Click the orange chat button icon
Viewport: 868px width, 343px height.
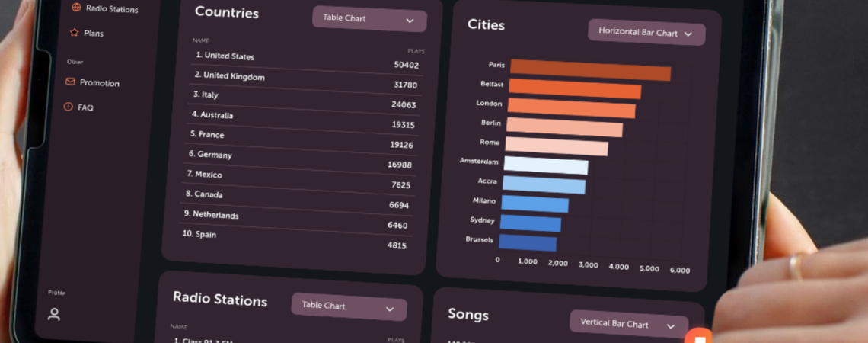pyautogui.click(x=699, y=338)
